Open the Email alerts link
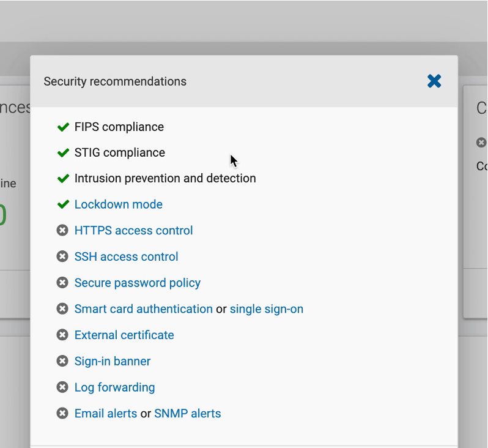The image size is (488, 448). [x=106, y=414]
